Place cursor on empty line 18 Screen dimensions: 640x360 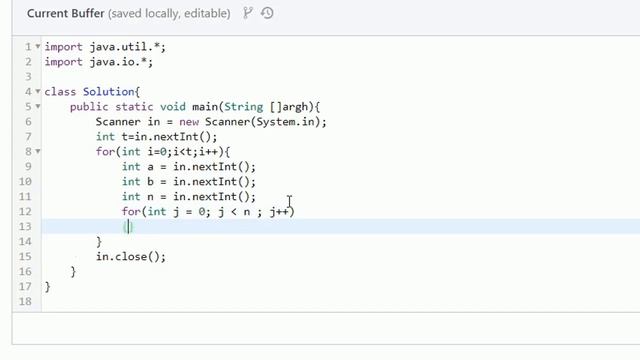click(340, 302)
